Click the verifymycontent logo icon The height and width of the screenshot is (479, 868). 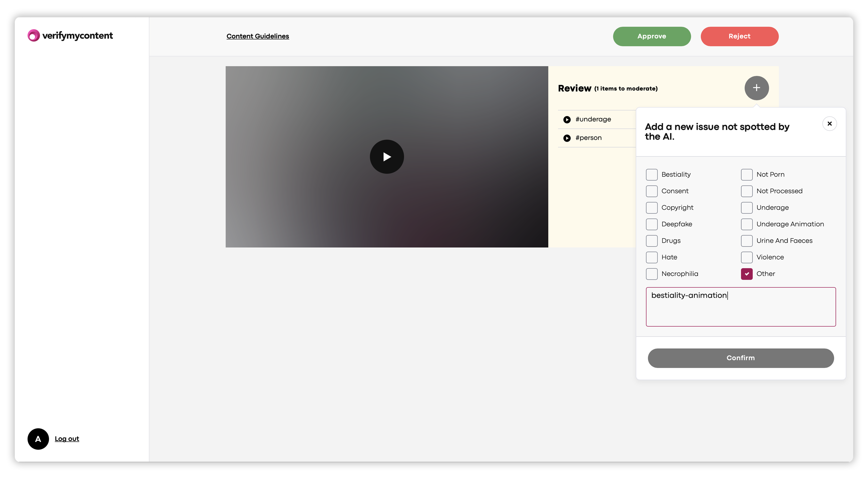coord(33,35)
